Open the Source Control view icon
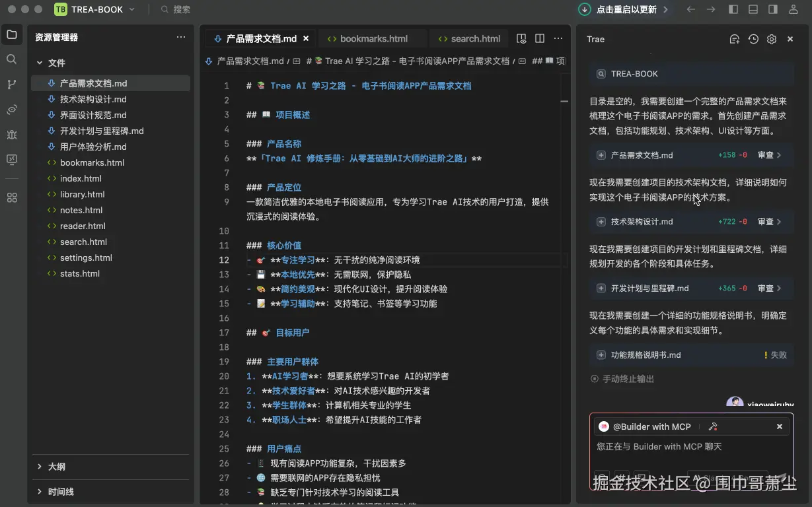Image resolution: width=812 pixels, height=507 pixels. 11,84
